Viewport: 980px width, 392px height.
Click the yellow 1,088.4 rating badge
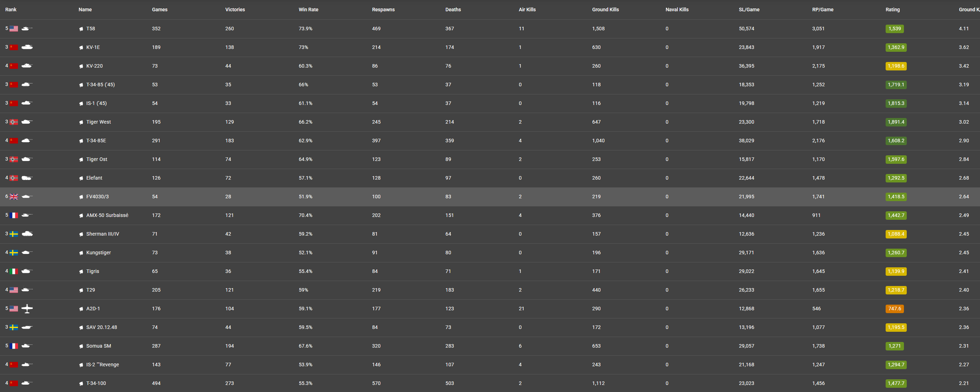tap(895, 234)
